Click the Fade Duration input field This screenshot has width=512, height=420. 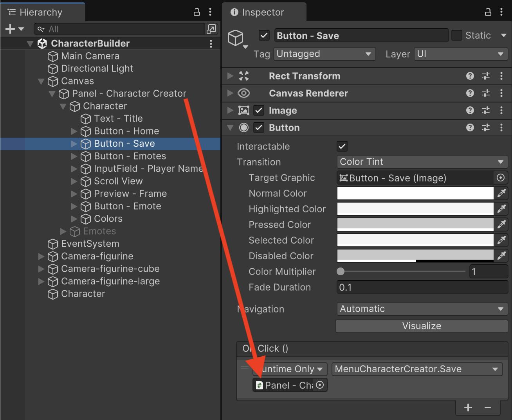pos(422,287)
